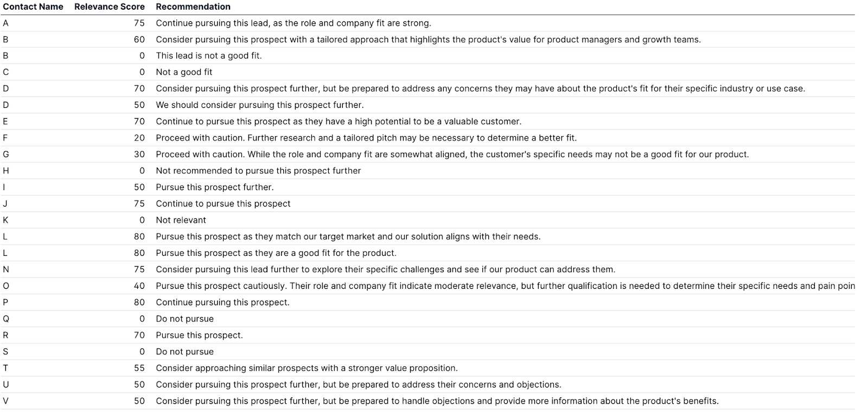Select the "Not relevant" recommendation text
Viewport: 868px width, 413px height.
[181, 220]
